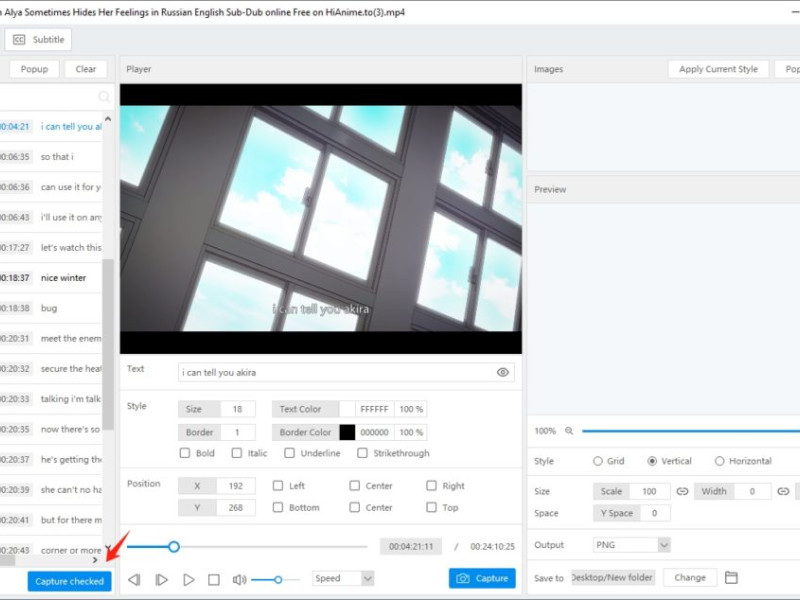
Task: Click the current time field 00:04:21:11
Action: pyautogui.click(x=411, y=546)
